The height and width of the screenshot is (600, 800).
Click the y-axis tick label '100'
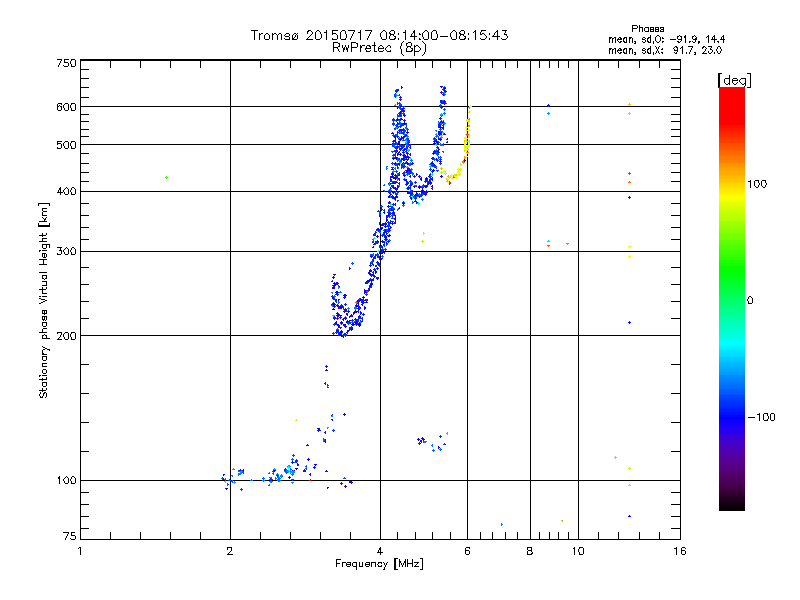click(66, 481)
